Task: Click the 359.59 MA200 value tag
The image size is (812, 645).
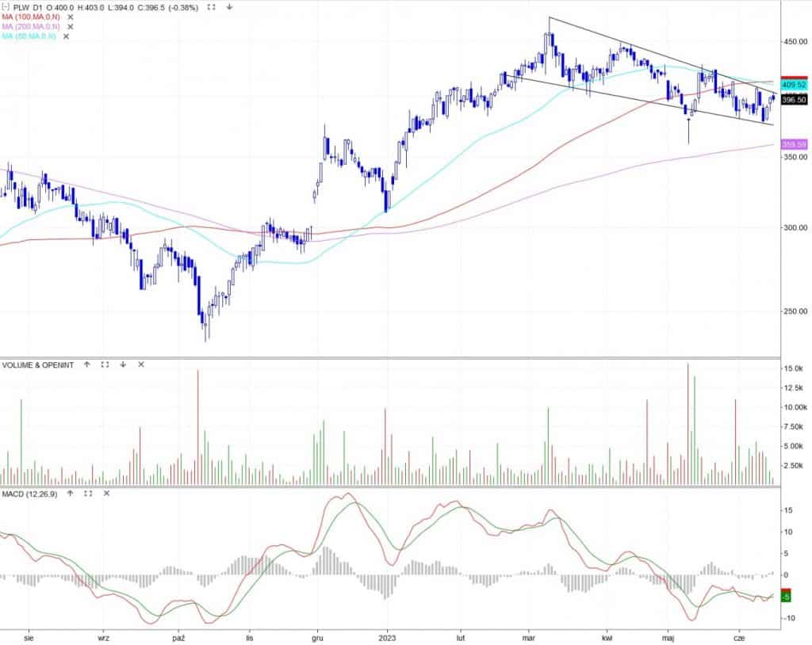Action: [794, 144]
